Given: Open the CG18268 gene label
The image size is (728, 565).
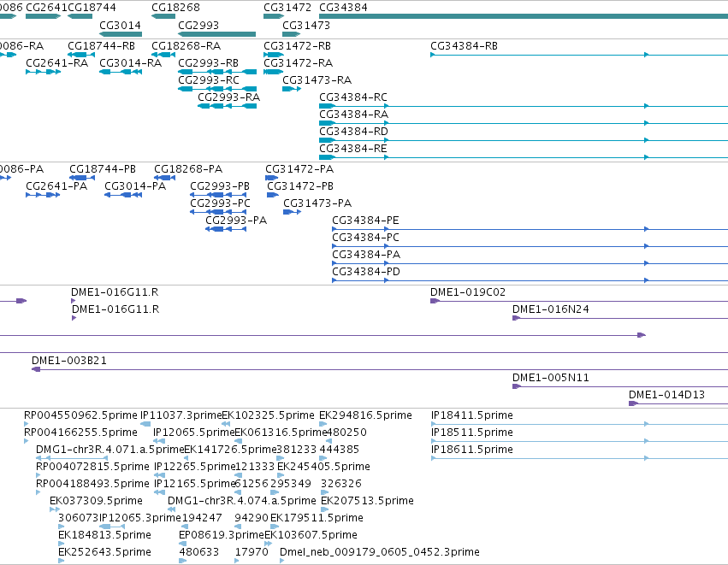Looking at the screenshot, I should 176,8.
